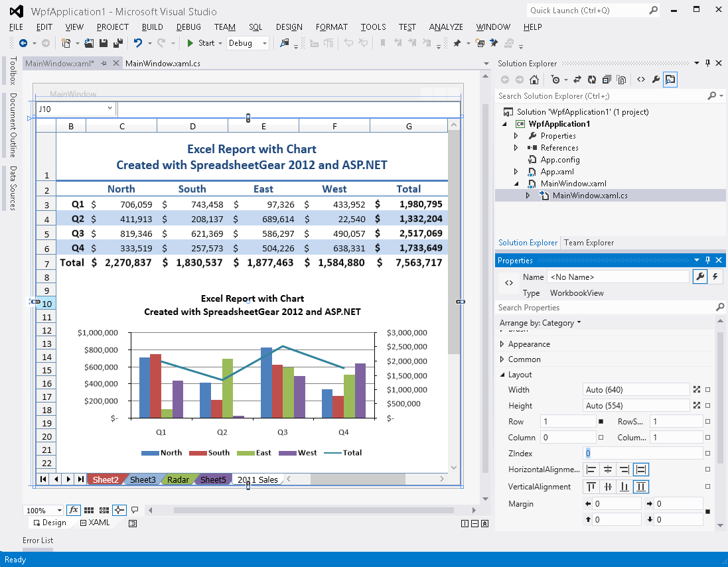Open the designer zoom level dropdown
728x567 pixels.
click(x=60, y=510)
